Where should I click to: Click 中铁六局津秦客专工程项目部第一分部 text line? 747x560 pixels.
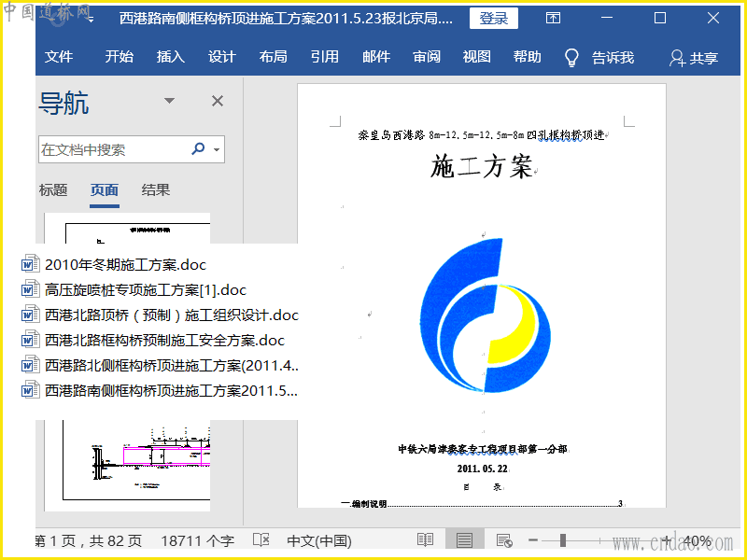click(x=483, y=449)
